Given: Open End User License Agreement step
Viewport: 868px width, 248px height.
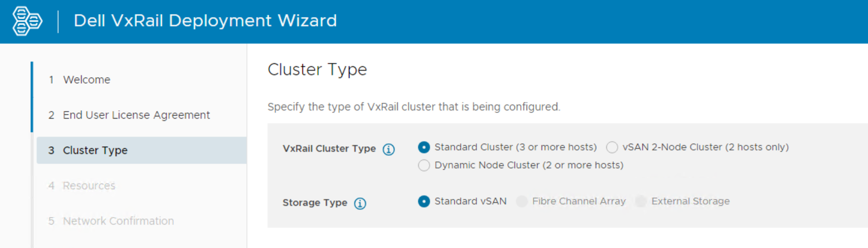Looking at the screenshot, I should 136,115.
